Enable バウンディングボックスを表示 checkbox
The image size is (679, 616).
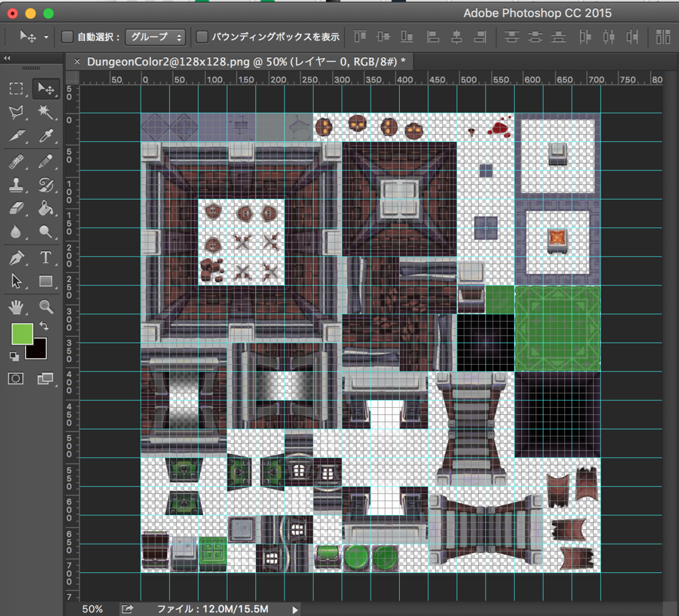click(202, 36)
